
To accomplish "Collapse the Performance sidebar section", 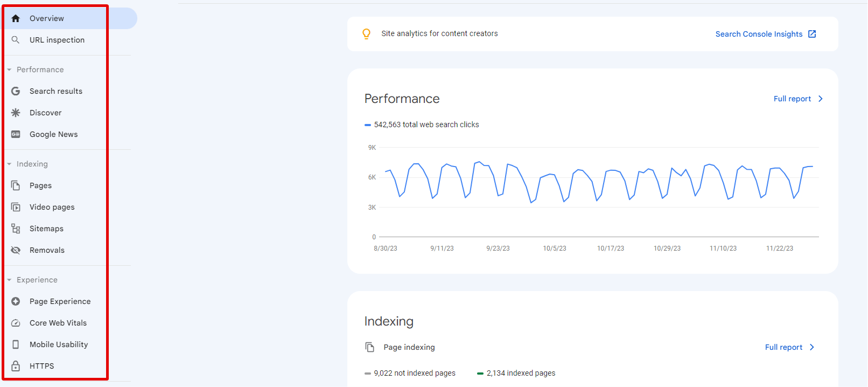I will (x=9, y=70).
